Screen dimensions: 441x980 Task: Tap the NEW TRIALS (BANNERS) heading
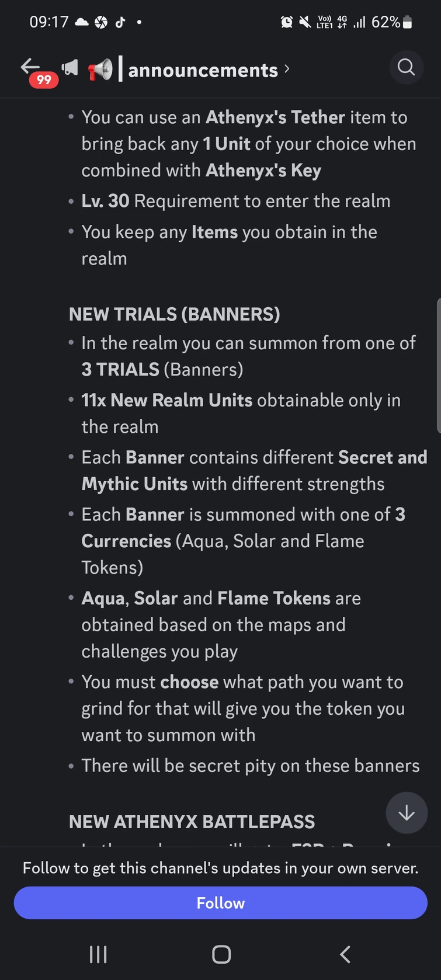click(x=174, y=314)
